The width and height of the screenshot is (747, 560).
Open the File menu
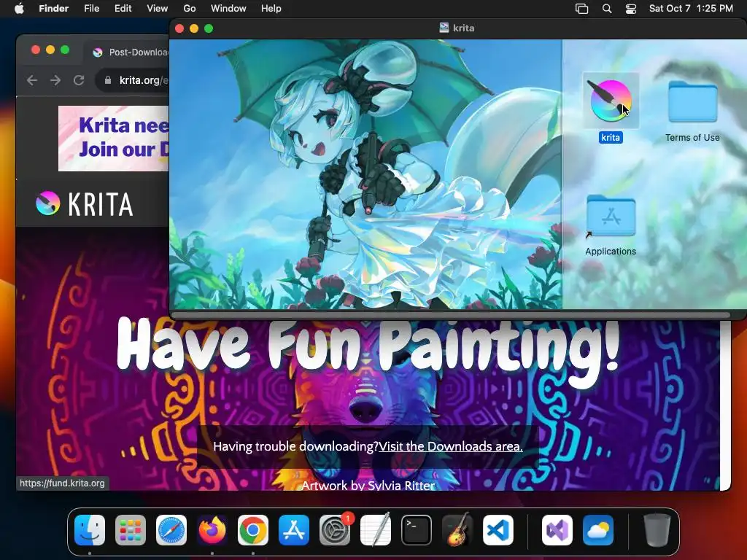[91, 9]
